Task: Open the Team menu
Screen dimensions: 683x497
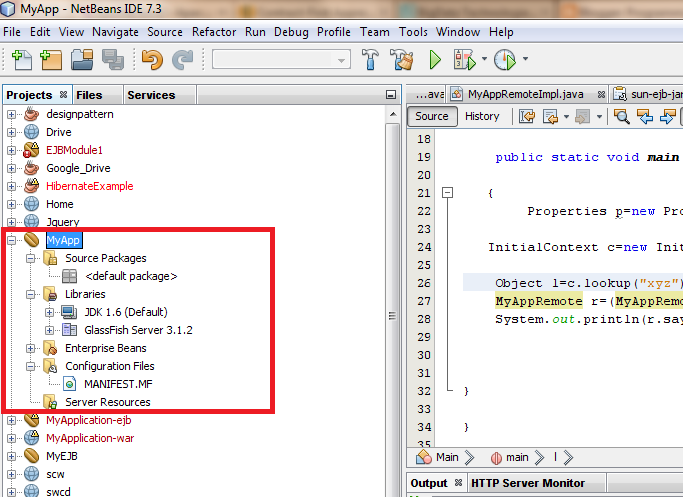Action: tap(375, 32)
